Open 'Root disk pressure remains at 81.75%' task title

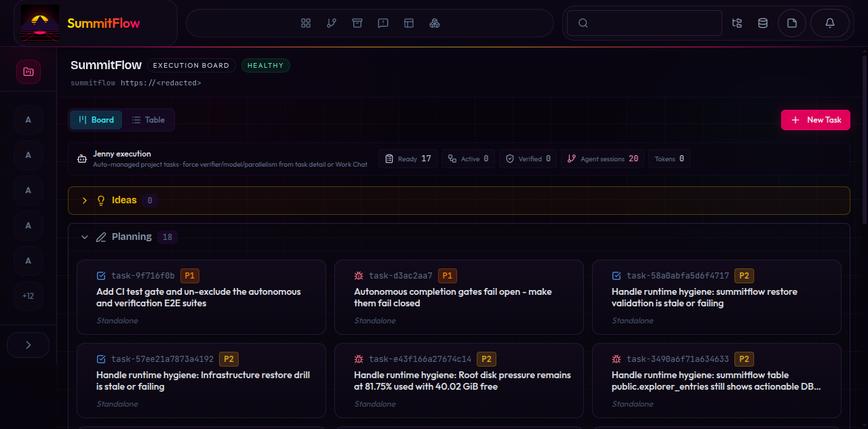point(462,381)
